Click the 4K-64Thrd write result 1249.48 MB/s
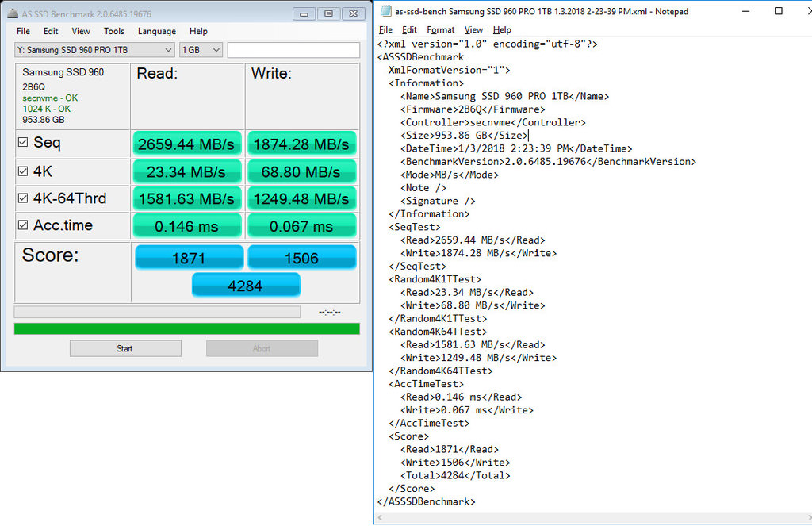 click(x=301, y=198)
